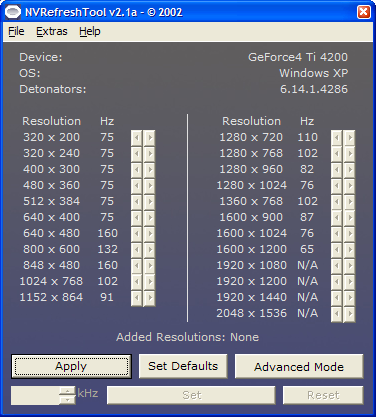Raise Hz for 1920 x 1440
Viewport: 376px width, 417px height.
click(x=350, y=298)
